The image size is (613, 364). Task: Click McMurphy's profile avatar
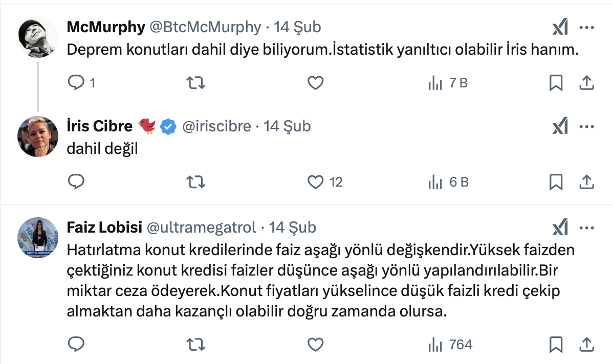tap(37, 37)
